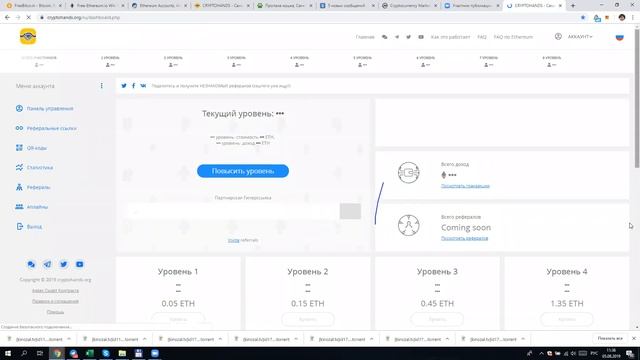This screenshot has height=360, width=640.
Task: Click the gray copy button beside partner link
Action: (350, 211)
